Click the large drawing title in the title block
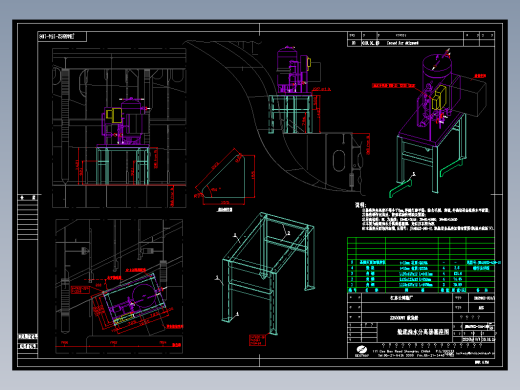Viewport: 520px width, 390px height. [x=423, y=332]
